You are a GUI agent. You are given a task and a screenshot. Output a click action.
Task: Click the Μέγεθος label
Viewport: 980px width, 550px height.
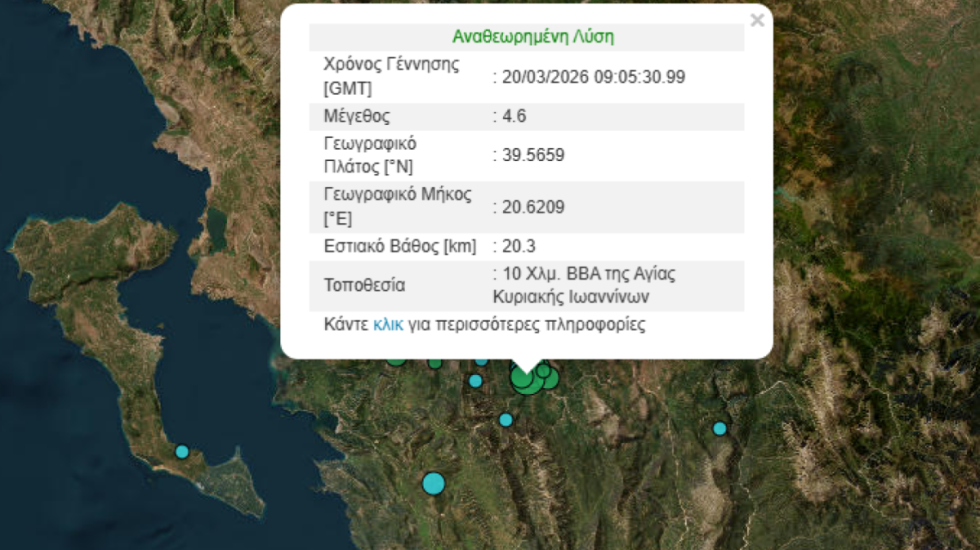357,116
